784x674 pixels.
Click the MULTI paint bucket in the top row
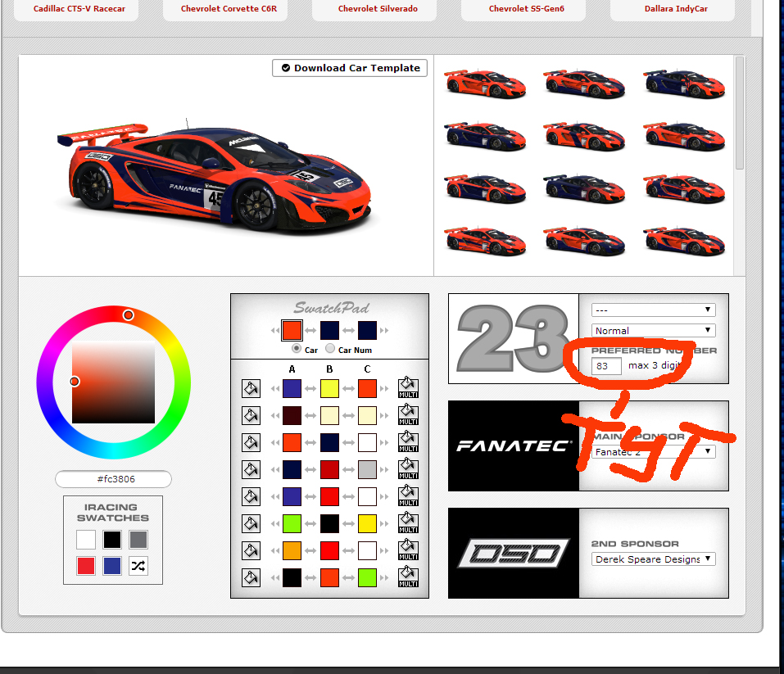coord(407,388)
